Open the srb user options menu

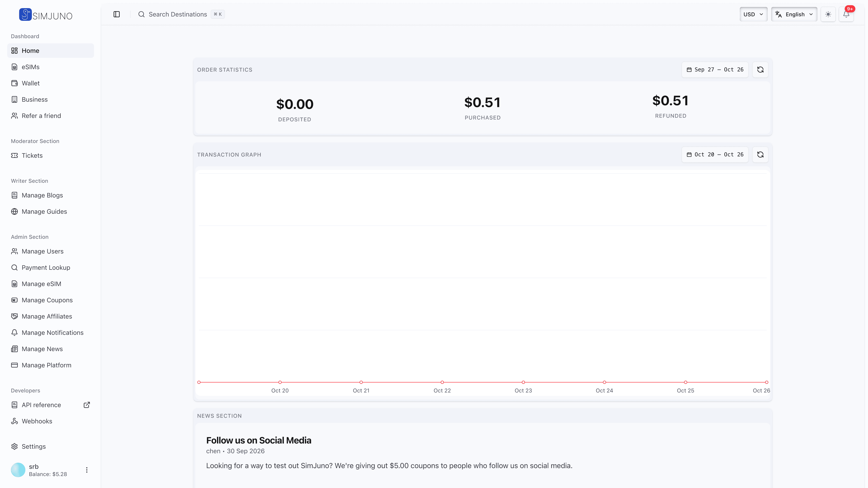(x=87, y=470)
